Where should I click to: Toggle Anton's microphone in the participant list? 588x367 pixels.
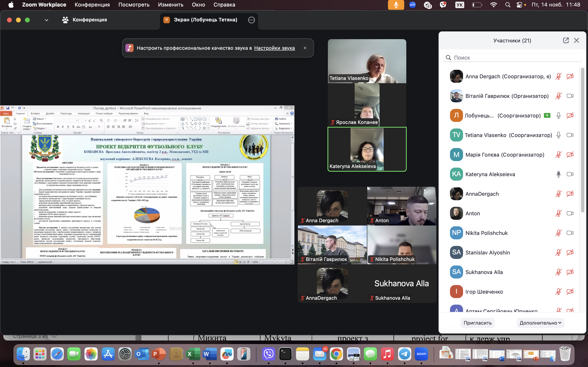pyautogui.click(x=558, y=213)
